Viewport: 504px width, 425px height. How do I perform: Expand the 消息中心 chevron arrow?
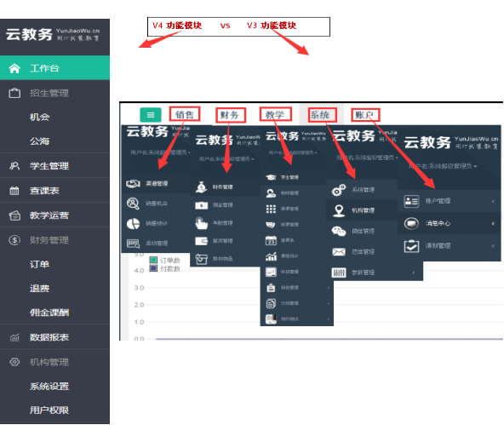tap(493, 223)
